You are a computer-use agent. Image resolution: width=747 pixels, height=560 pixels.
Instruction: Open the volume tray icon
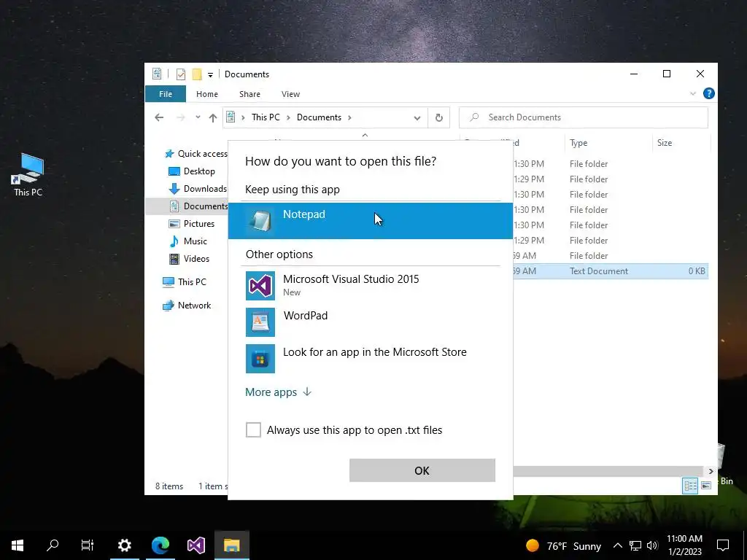coord(652,545)
